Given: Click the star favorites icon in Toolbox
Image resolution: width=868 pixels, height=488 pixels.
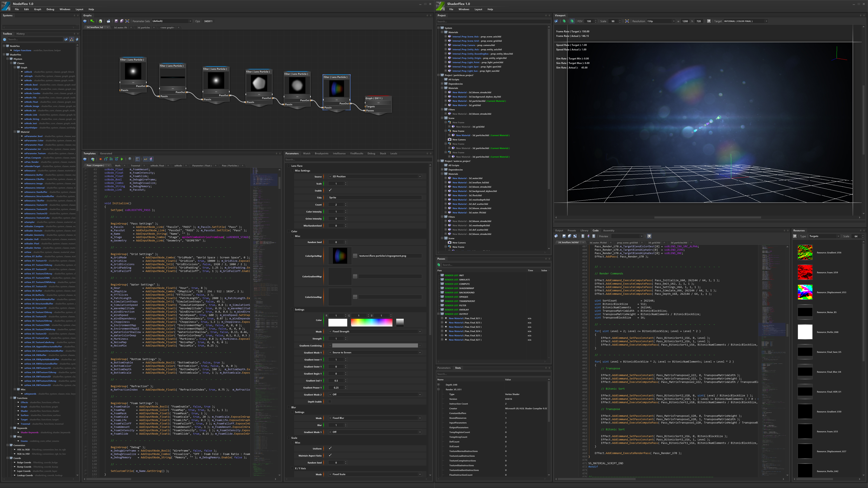Looking at the screenshot, I should coord(77,39).
